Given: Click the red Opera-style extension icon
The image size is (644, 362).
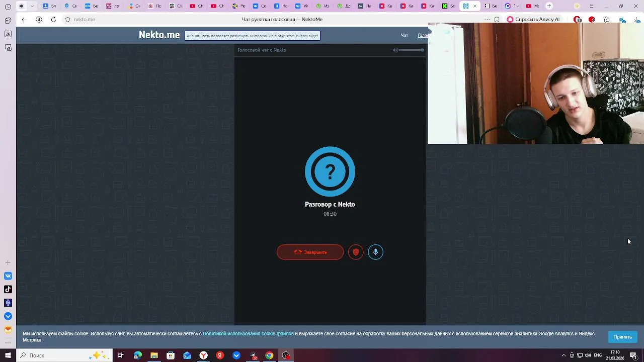Looking at the screenshot, I should tap(578, 19).
